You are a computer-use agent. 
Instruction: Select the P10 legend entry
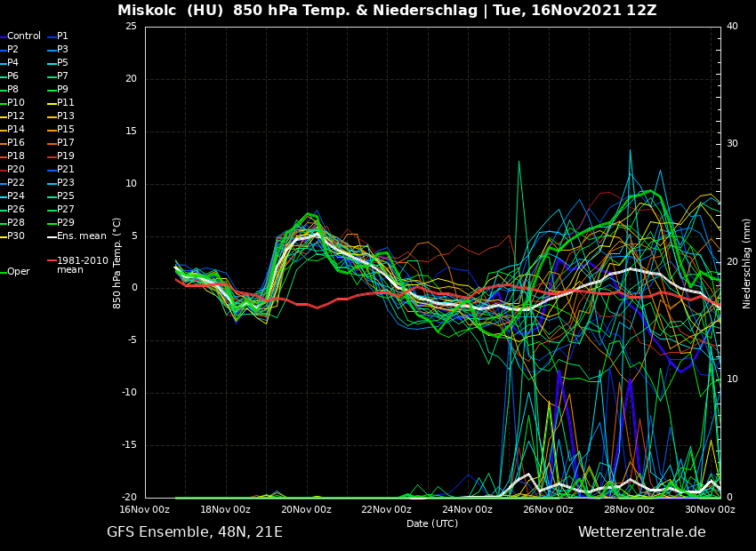[16, 103]
